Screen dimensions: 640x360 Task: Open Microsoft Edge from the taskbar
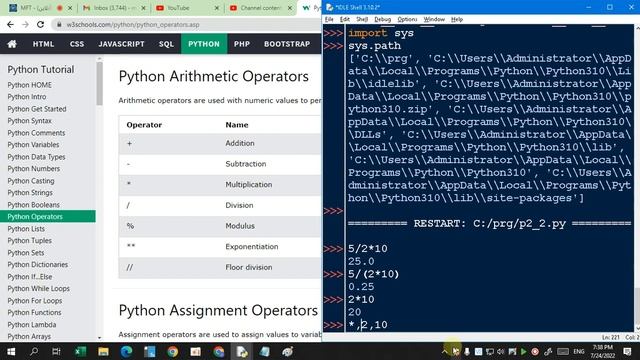[127, 351]
